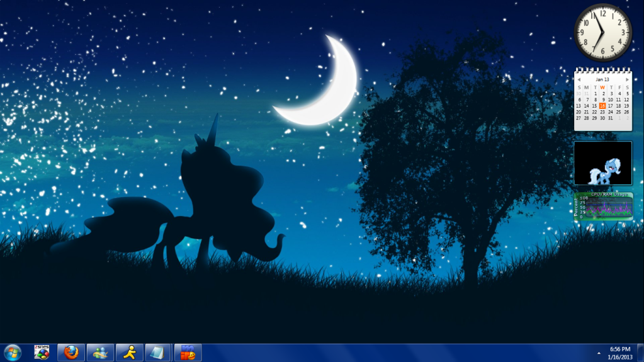Open the mIRC taskbar icon
The image size is (644, 362).
[x=188, y=353]
